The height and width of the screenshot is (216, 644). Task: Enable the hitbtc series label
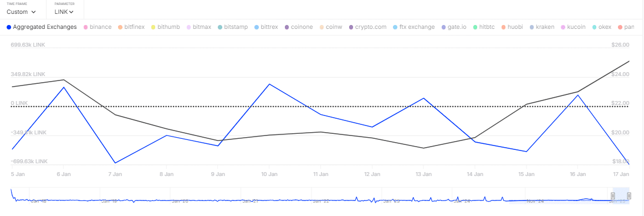click(x=487, y=27)
